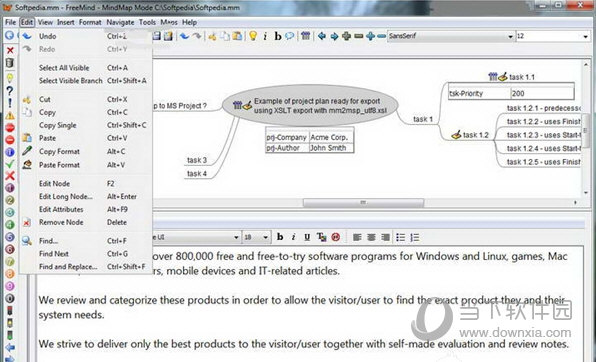Toggle bold in the note editor toolbar
Screen dimensions: 596x362
click(280, 237)
